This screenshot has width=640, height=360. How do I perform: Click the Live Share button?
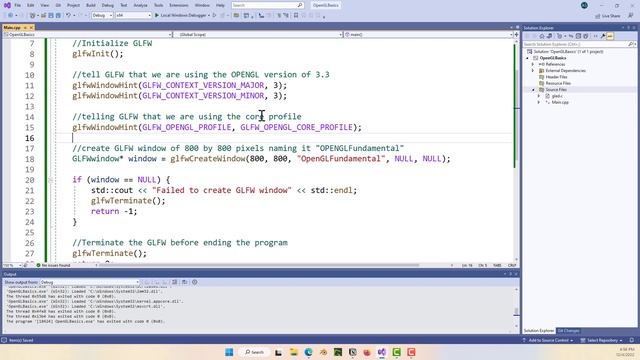[608, 16]
